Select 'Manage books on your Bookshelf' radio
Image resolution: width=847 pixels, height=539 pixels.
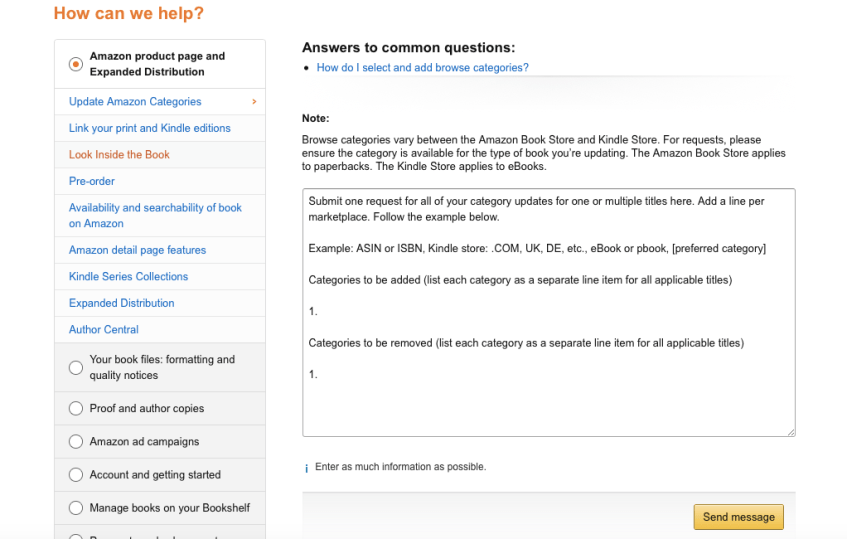pyautogui.click(x=76, y=508)
